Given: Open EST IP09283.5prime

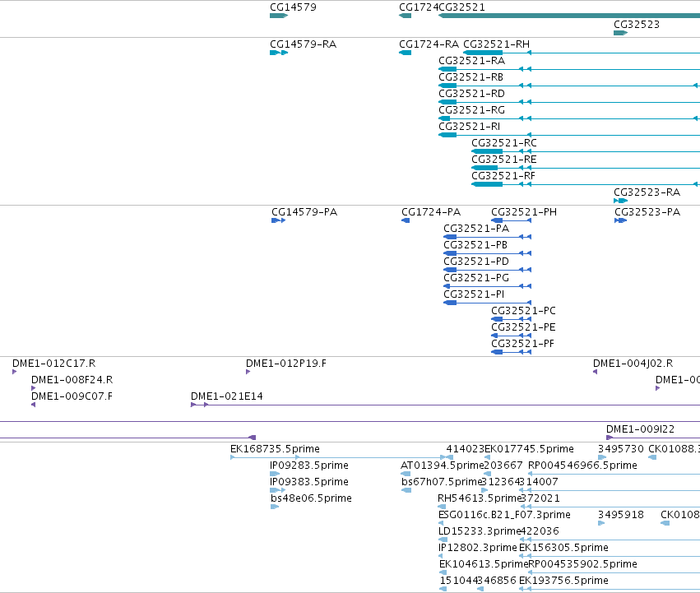Looking at the screenshot, I should (x=309, y=466).
